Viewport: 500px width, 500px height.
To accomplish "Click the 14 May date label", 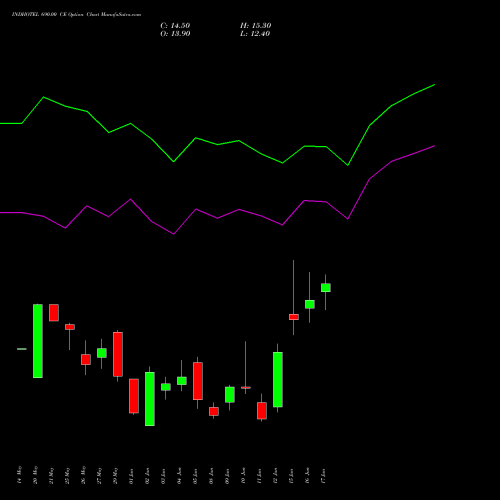I will point(19,475).
